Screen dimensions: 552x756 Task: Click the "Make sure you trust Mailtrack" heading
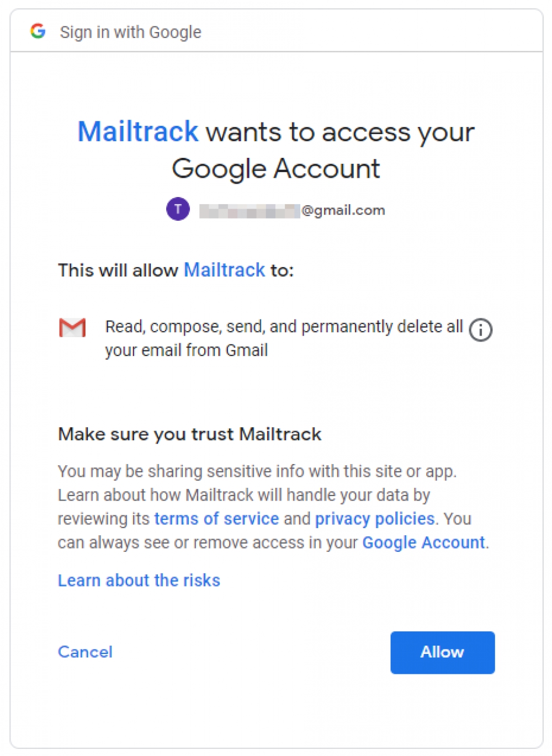190,434
